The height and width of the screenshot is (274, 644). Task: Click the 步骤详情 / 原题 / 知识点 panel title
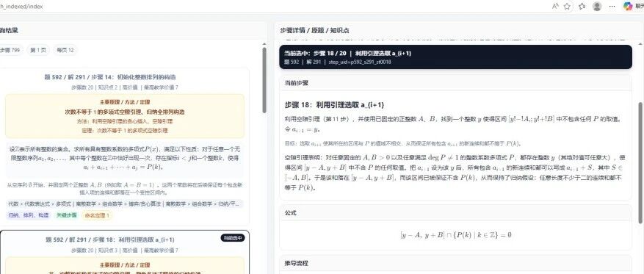[x=314, y=30]
